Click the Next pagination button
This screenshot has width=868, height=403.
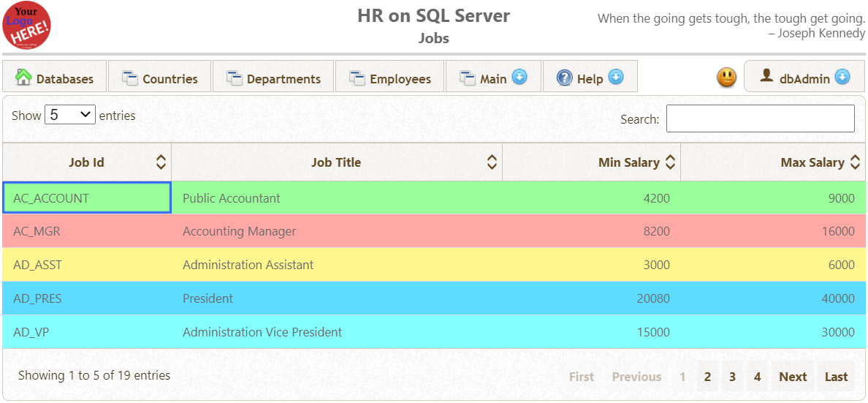[x=793, y=377]
